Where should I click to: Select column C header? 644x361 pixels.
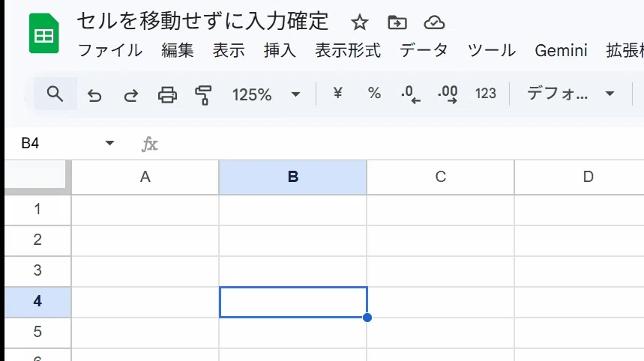click(440, 177)
